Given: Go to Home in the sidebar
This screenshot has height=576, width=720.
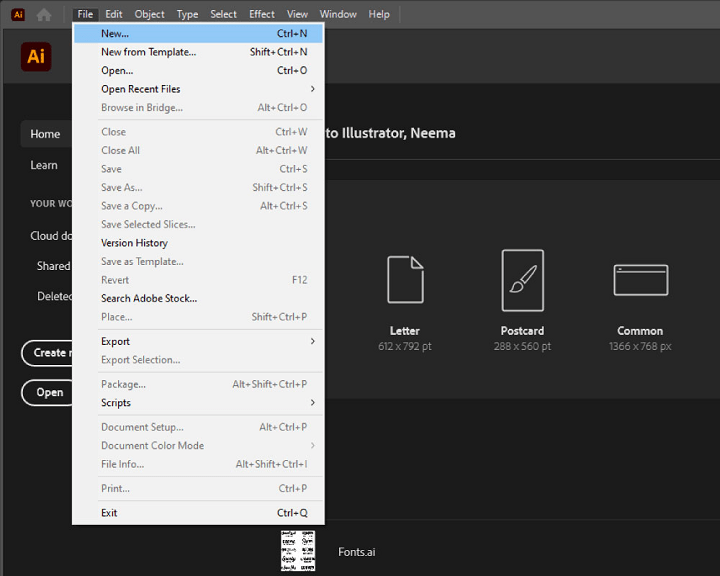Looking at the screenshot, I should click(46, 134).
